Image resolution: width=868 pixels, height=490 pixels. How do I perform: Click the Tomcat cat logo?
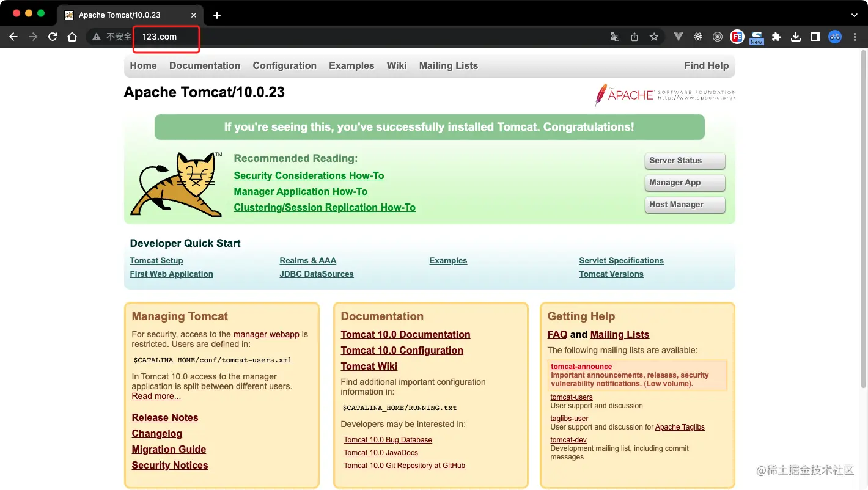pyautogui.click(x=176, y=185)
